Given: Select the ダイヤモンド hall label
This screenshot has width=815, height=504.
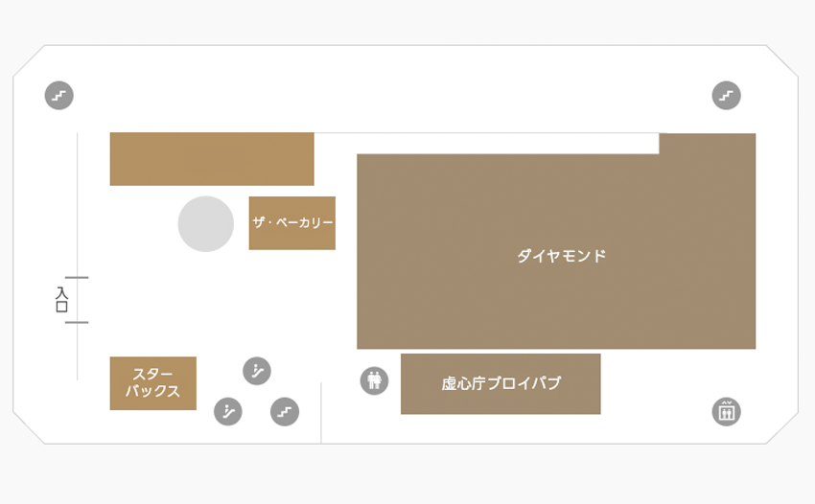Looking at the screenshot, I should tap(561, 256).
